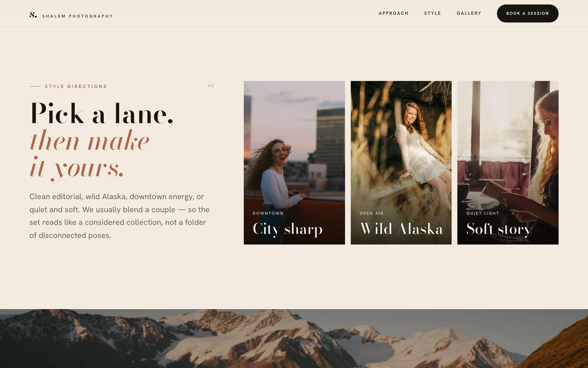The width and height of the screenshot is (588, 368).
Task: Click the Style Directions section label
Action: click(x=76, y=86)
